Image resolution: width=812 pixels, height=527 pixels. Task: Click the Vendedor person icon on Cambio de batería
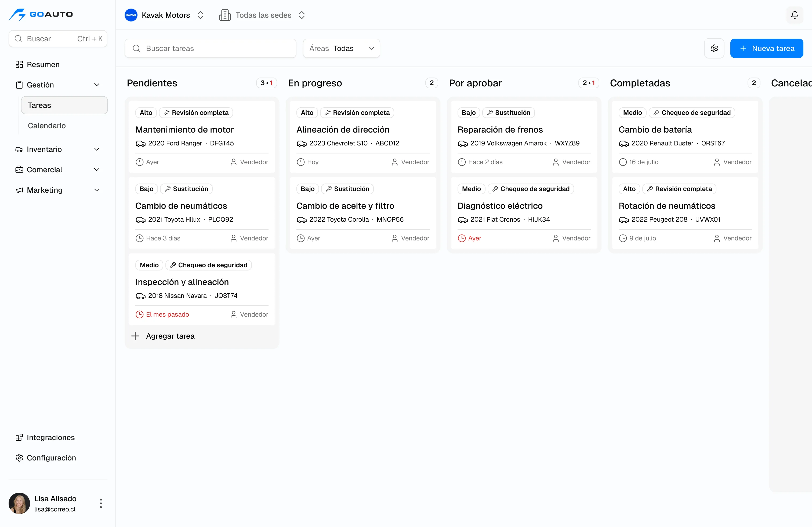coord(717,162)
